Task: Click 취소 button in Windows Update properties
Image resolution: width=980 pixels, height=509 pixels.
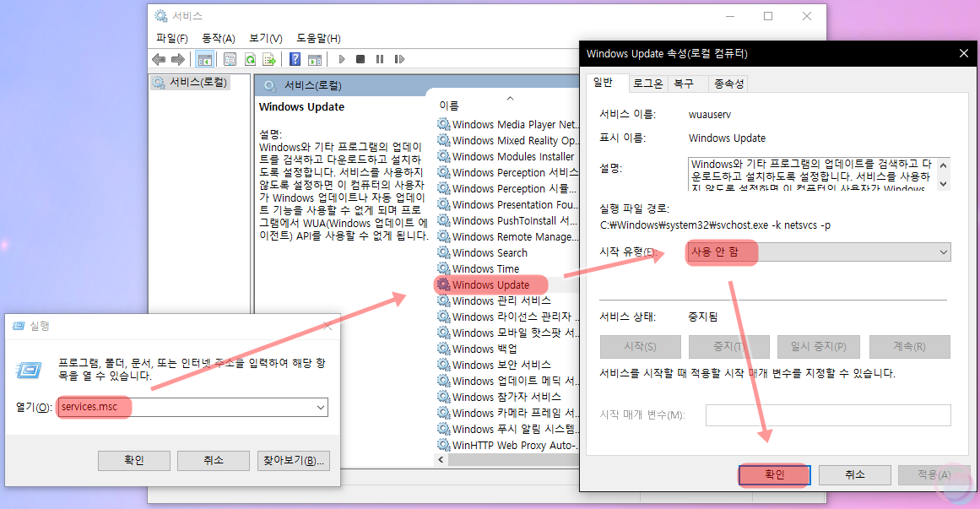Action: pos(855,474)
